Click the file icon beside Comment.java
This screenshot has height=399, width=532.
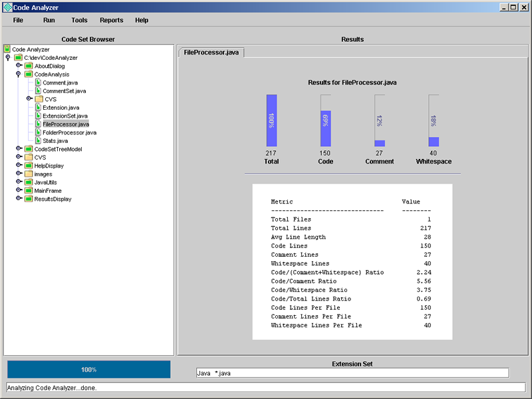[38, 82]
